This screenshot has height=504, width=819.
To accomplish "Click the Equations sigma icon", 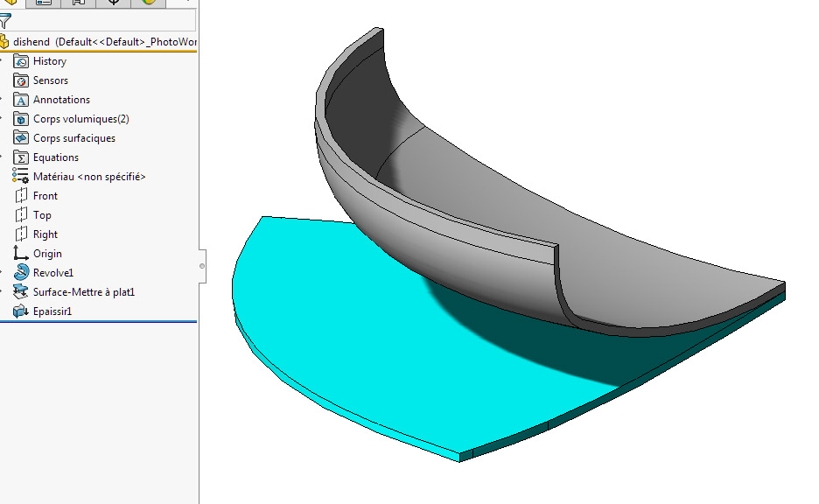I will [x=19, y=157].
